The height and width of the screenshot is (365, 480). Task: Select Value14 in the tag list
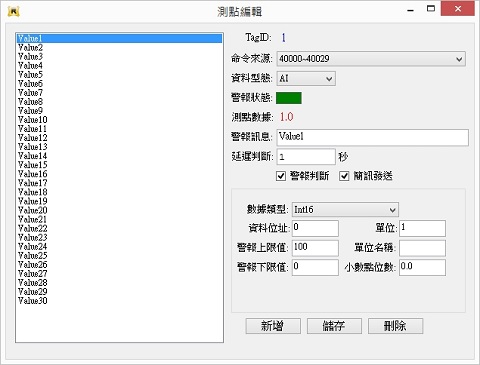pos(119,156)
